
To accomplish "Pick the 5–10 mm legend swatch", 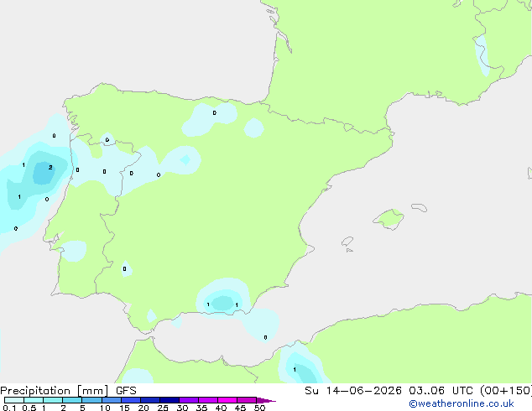I will point(91,400).
